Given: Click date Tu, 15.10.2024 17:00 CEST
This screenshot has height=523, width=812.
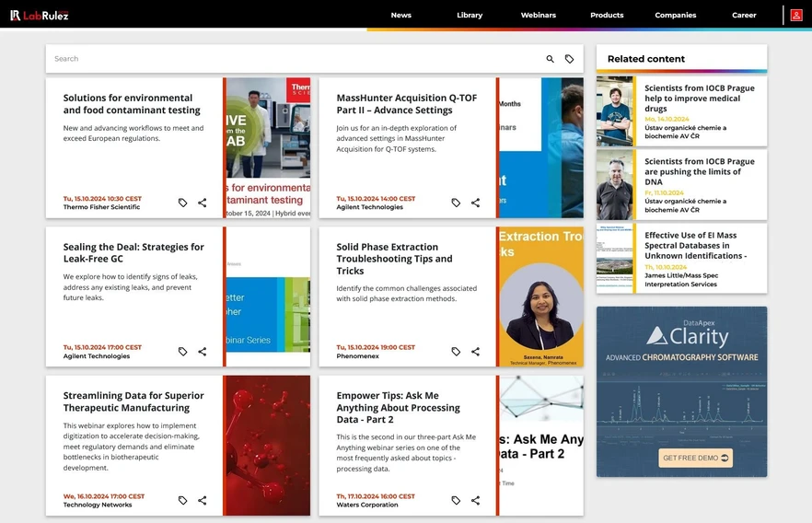Looking at the screenshot, I should [x=102, y=347].
